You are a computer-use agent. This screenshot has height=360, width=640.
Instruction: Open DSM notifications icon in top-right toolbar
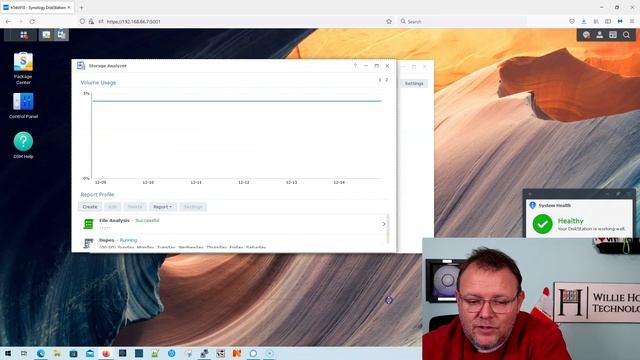pyautogui.click(x=586, y=35)
